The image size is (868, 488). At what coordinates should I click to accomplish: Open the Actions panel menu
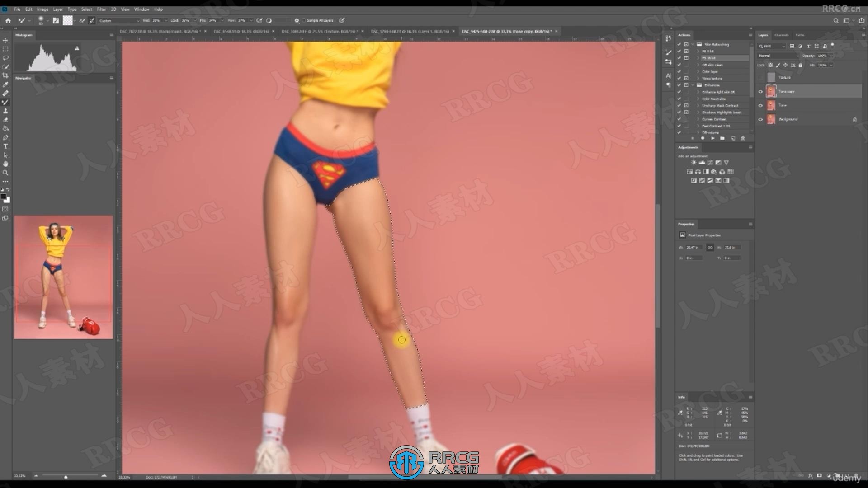point(750,35)
